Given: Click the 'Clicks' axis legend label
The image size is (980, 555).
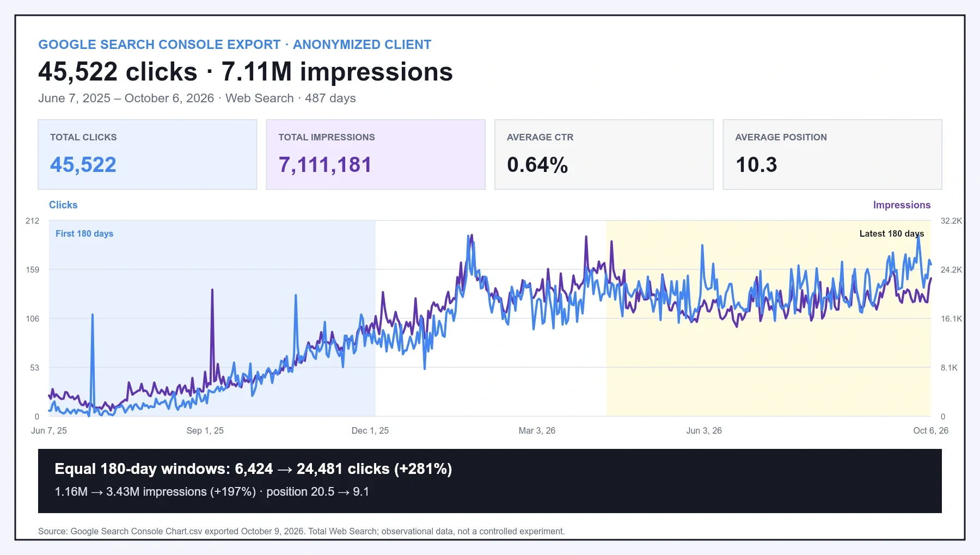Looking at the screenshot, I should point(63,205).
